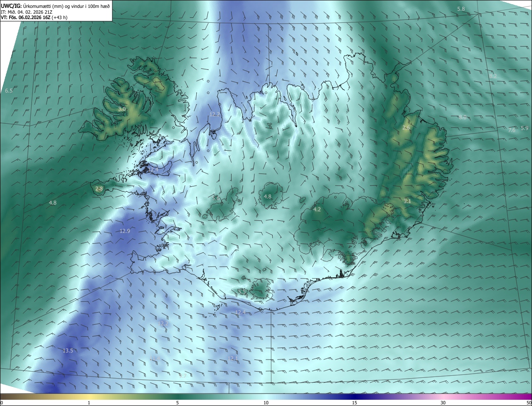Click the title "Úrkomumætti (mm) og vindur í 100m hæð"

(67, 6)
